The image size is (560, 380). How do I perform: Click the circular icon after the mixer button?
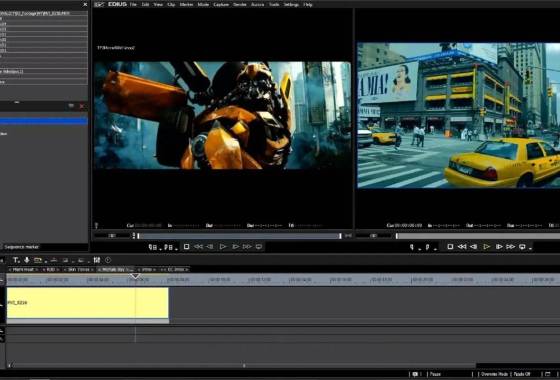point(108,260)
